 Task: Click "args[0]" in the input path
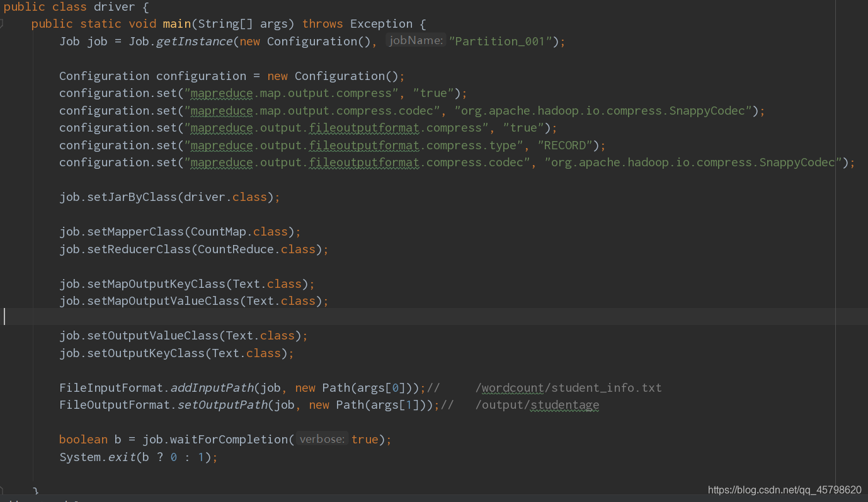[381, 388]
